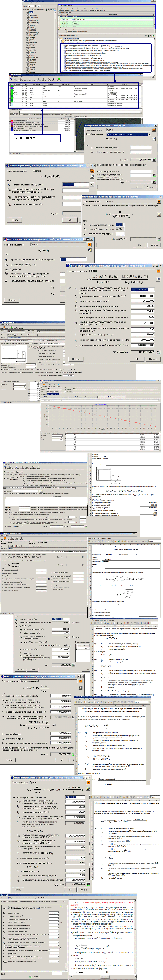Open Файл menu in the calculations archive window
This screenshot has height=980, width=163.
[11, 77]
